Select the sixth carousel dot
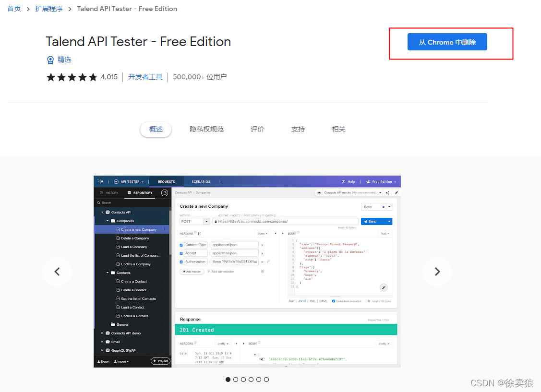The width and height of the screenshot is (541, 392). pyautogui.click(x=266, y=380)
